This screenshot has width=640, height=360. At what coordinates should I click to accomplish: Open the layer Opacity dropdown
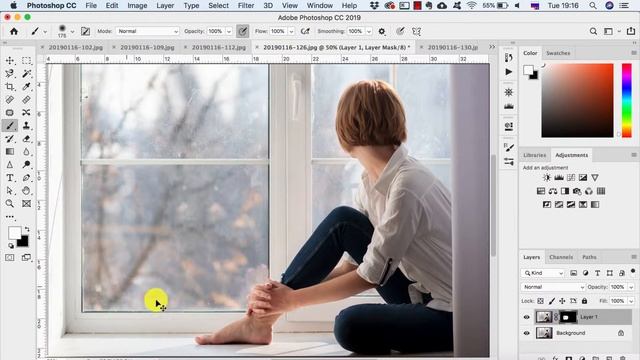click(x=631, y=287)
